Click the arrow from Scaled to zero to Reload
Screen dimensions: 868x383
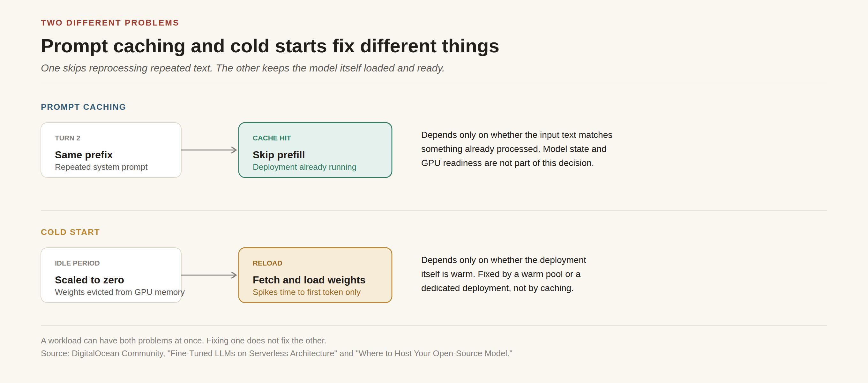point(209,275)
